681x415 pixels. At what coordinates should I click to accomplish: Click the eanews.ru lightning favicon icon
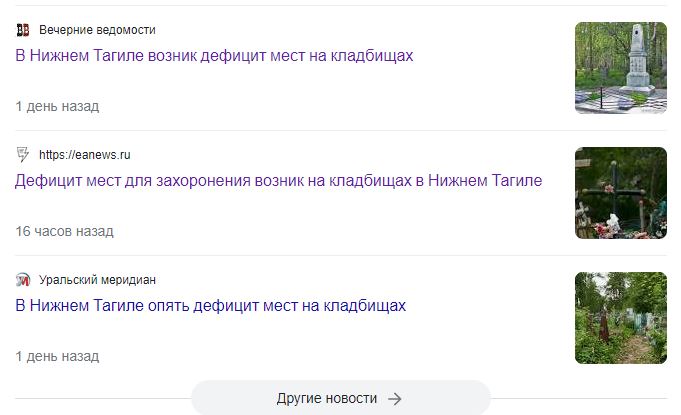click(x=23, y=155)
